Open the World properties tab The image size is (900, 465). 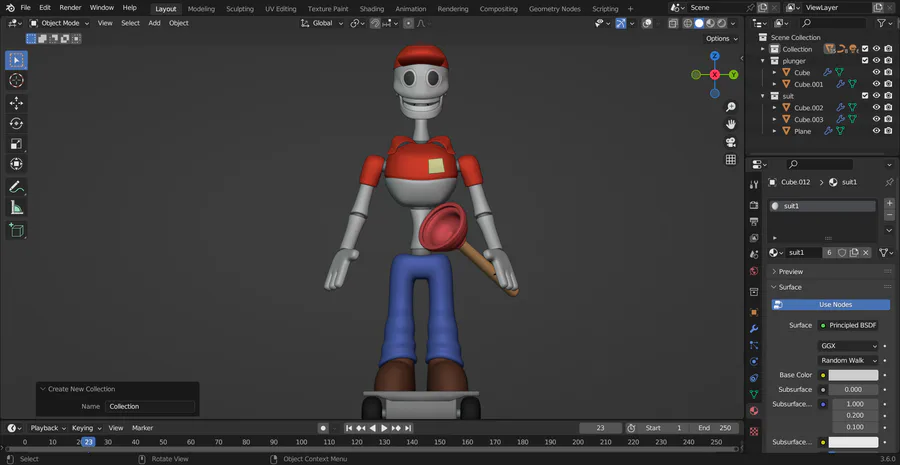pos(754,271)
